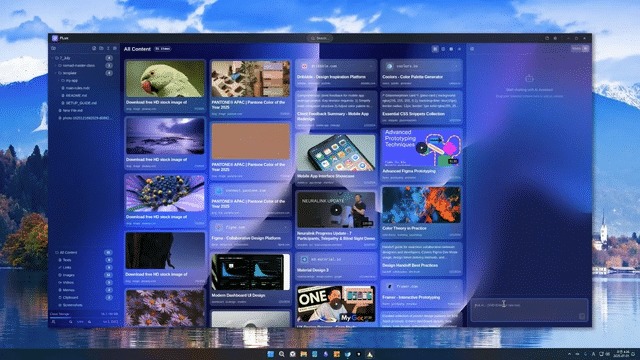640x360 pixels.
Task: Click the items count badge beside All Content
Action: point(162,49)
